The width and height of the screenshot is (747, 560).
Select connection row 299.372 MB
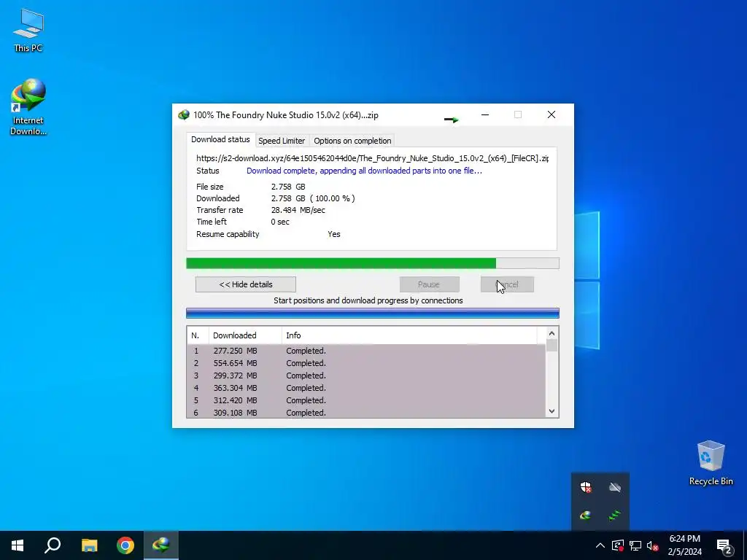(x=366, y=376)
